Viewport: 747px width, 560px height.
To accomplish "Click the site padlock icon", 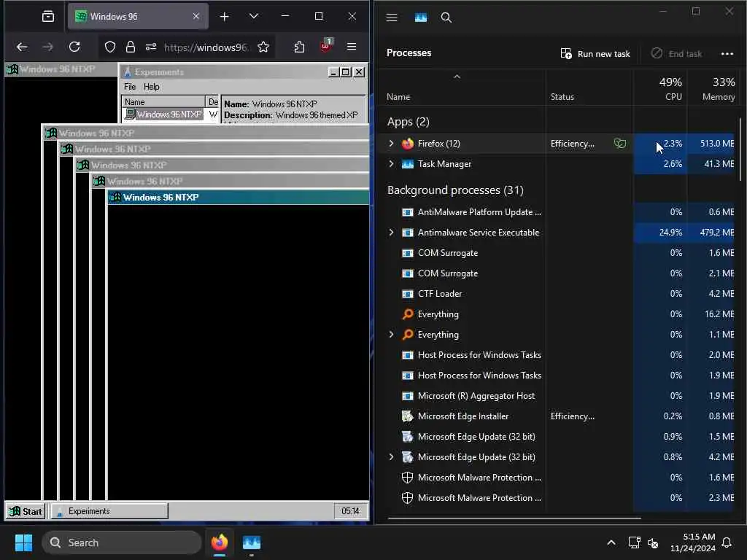I will pyautogui.click(x=130, y=47).
